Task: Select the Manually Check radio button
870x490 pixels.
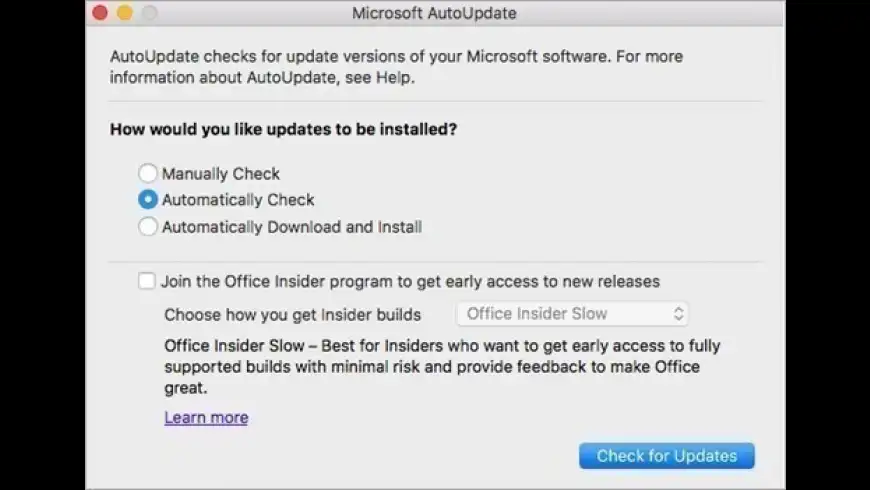Action: [x=148, y=173]
